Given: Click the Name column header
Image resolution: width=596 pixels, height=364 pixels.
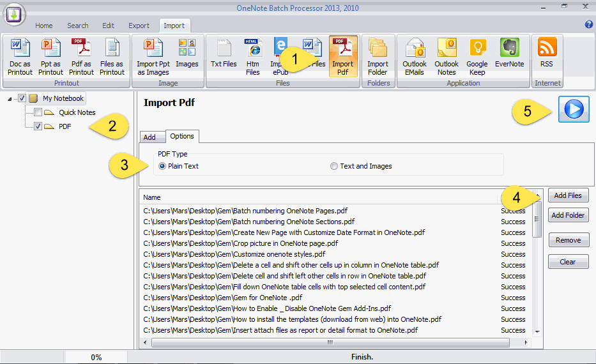Looking at the screenshot, I should pyautogui.click(x=319, y=197).
